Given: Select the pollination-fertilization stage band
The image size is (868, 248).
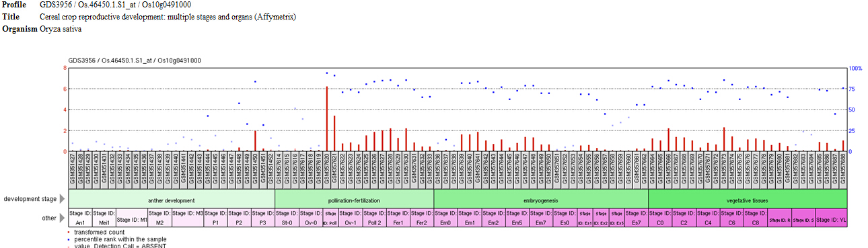Looking at the screenshot, I should click(355, 200).
